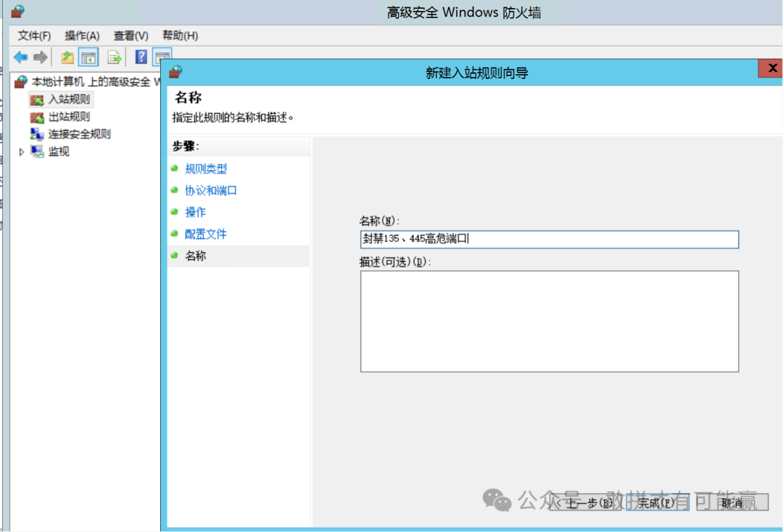
Task: Toggle the show/hide console tree icon
Action: click(x=88, y=57)
